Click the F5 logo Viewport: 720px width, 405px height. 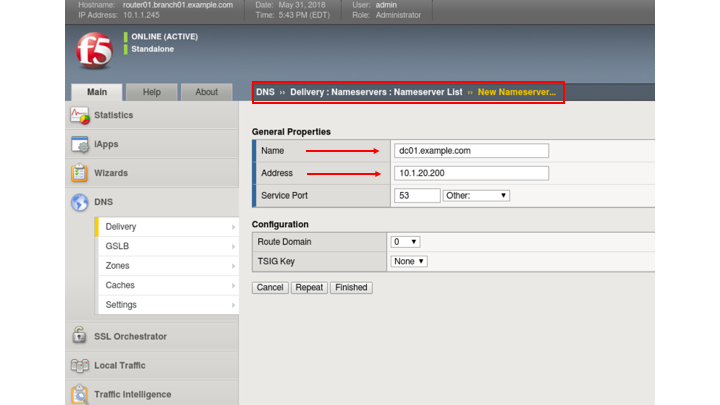[x=95, y=51]
